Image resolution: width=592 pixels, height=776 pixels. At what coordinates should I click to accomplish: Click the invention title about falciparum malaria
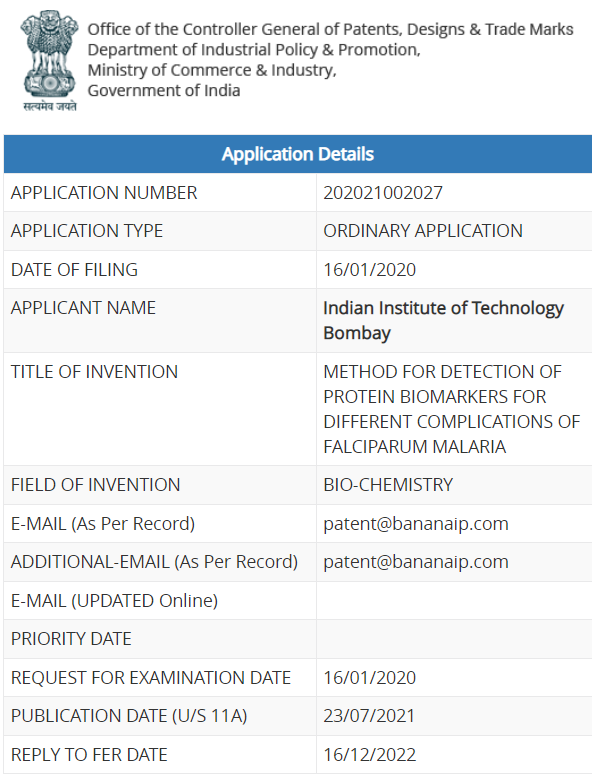tap(451, 409)
